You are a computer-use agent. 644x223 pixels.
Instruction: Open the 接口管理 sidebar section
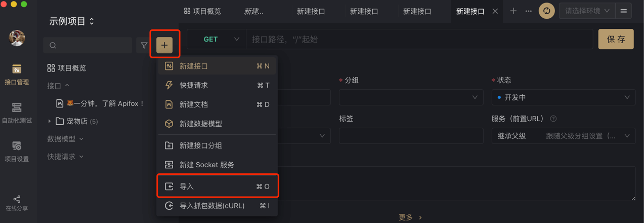click(17, 74)
